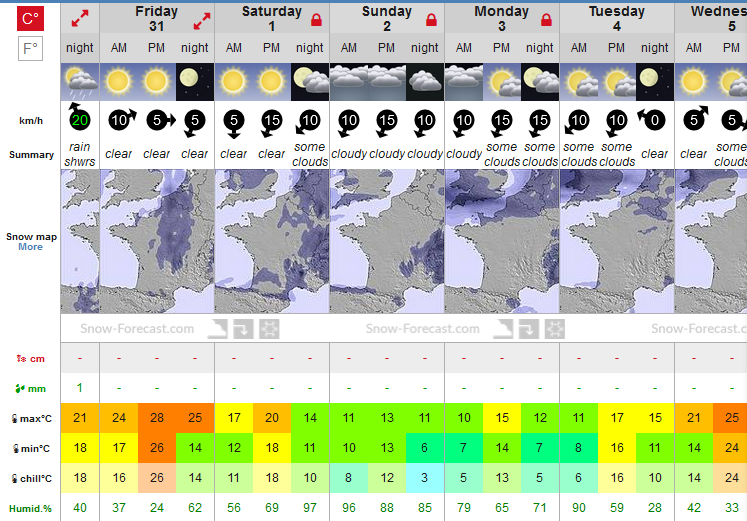Click Saturday night humidity 97
Screen dimensions: 747x521
click(x=310, y=508)
